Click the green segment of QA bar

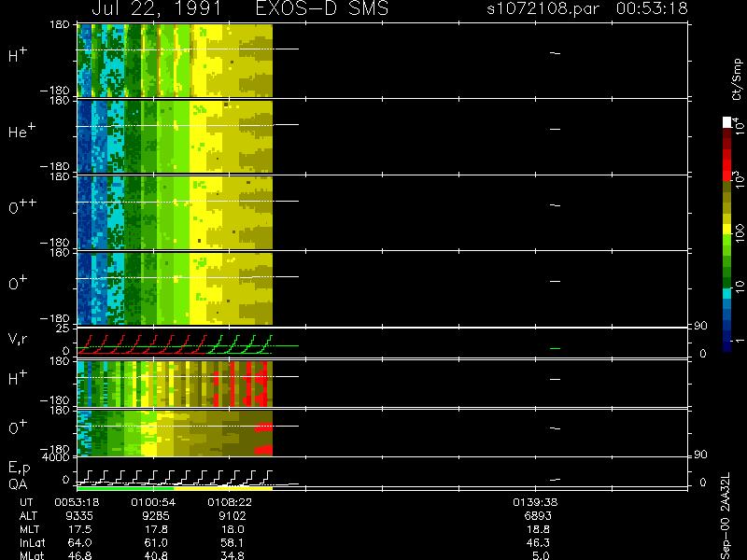tap(125, 488)
